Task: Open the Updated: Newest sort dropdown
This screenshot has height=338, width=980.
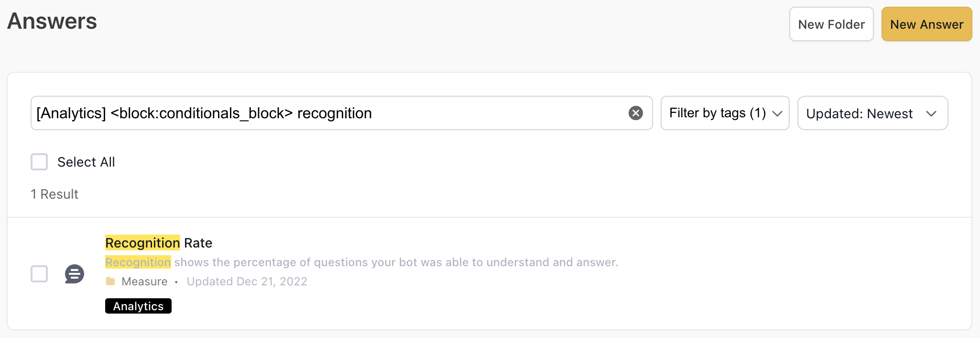Action: coord(860,113)
